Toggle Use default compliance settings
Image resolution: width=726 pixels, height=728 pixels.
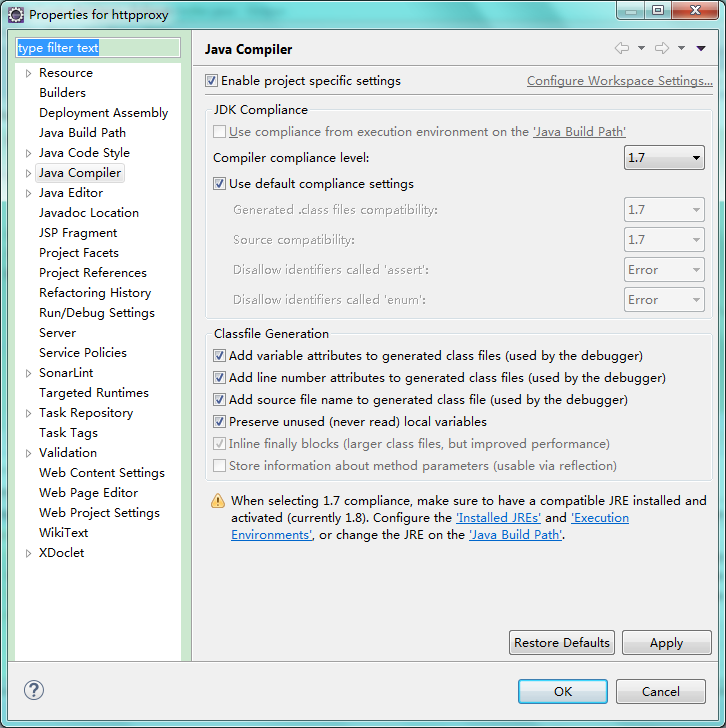(x=219, y=183)
